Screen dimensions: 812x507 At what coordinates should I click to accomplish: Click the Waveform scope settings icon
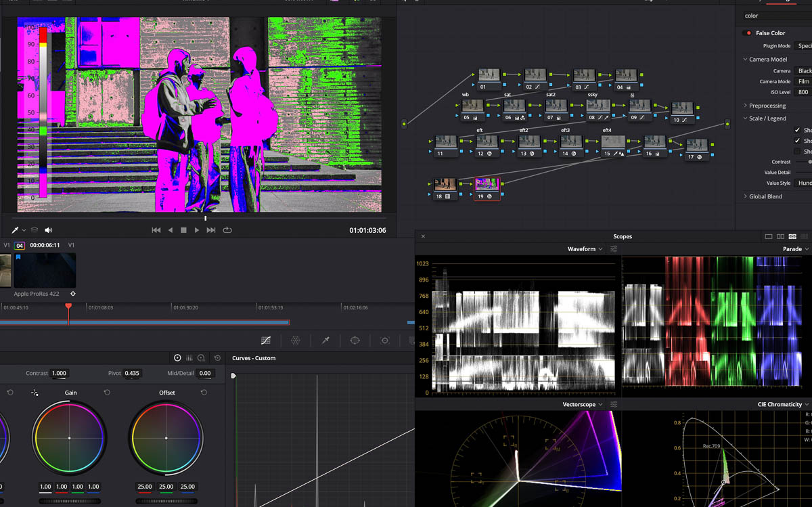(x=614, y=249)
